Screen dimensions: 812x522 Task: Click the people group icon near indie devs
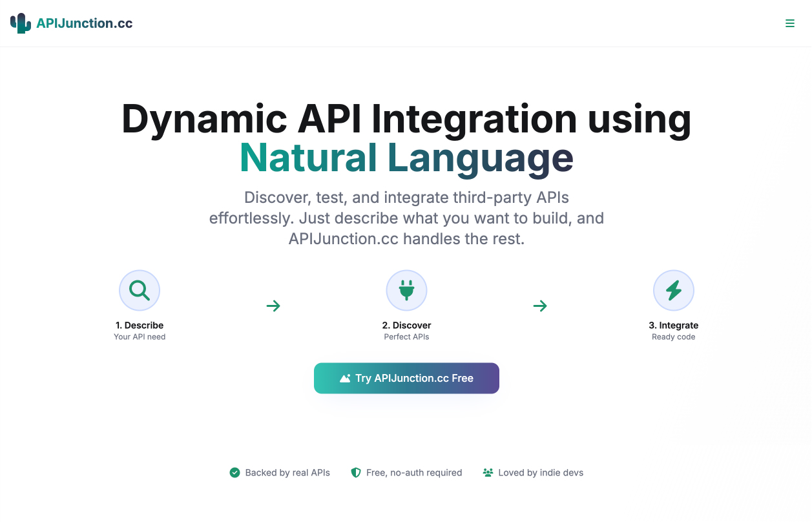tap(488, 473)
